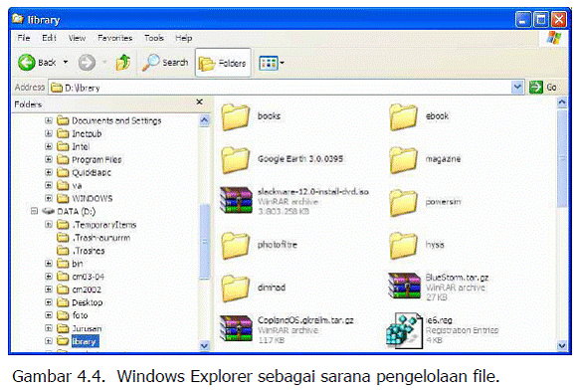Click file list scrollbar up arrow
The width and height of the screenshot is (580, 392).
[x=562, y=101]
